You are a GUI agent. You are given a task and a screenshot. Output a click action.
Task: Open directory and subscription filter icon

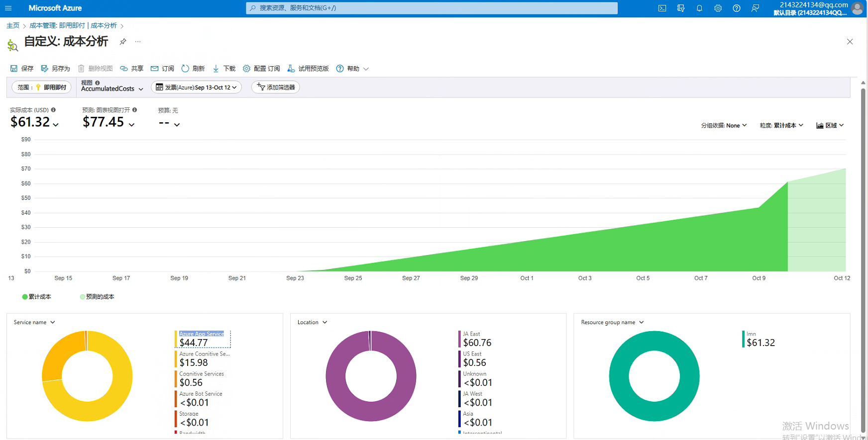pyautogui.click(x=681, y=8)
